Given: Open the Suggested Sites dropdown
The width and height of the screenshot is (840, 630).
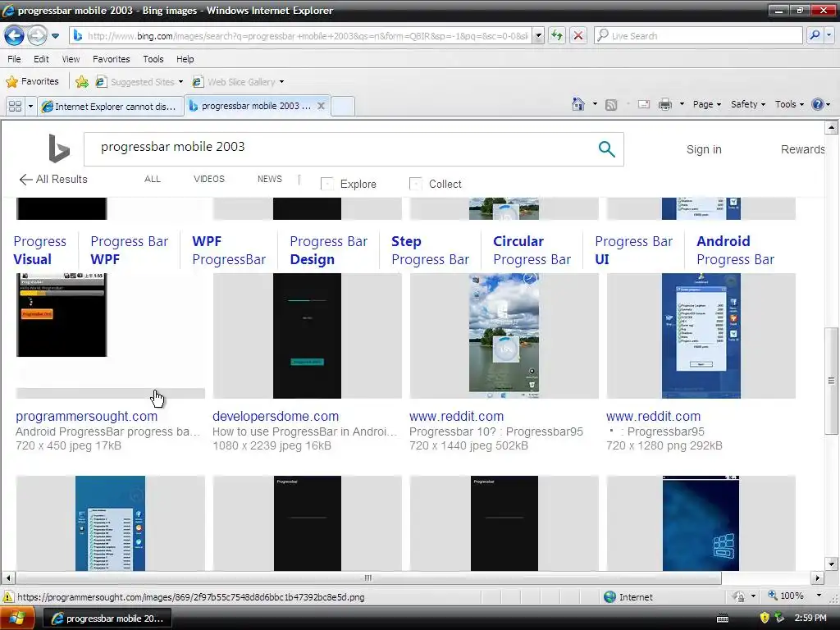Looking at the screenshot, I should [139, 81].
